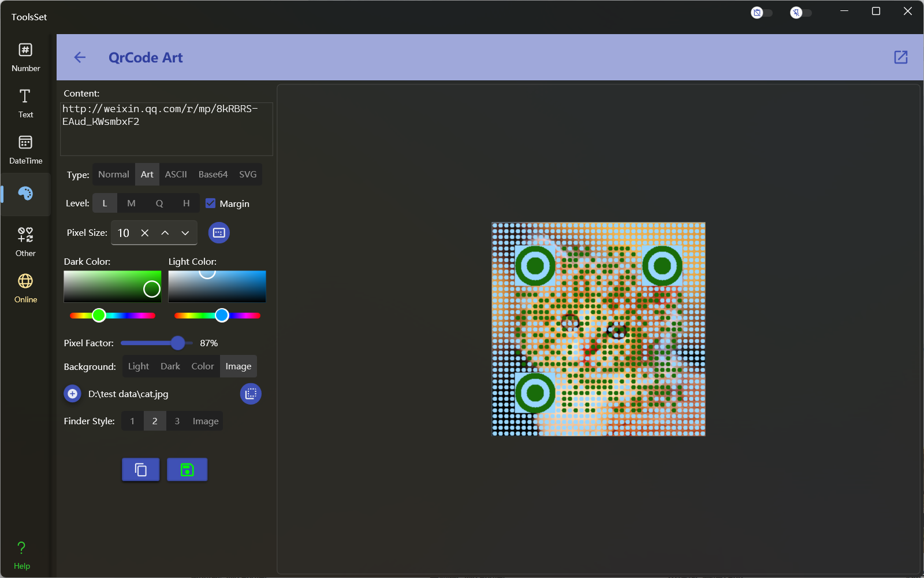Viewport: 924px width, 578px height.
Task: Choose Finder Style 1
Action: pos(132,421)
